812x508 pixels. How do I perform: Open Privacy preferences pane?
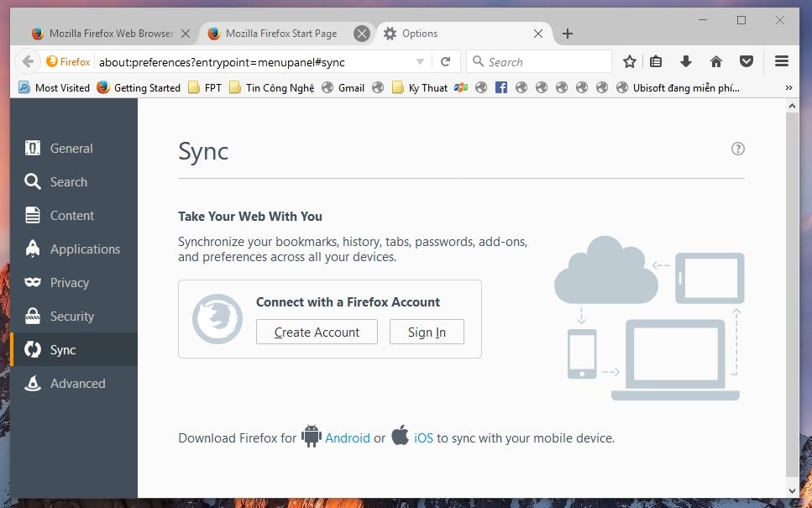74,283
